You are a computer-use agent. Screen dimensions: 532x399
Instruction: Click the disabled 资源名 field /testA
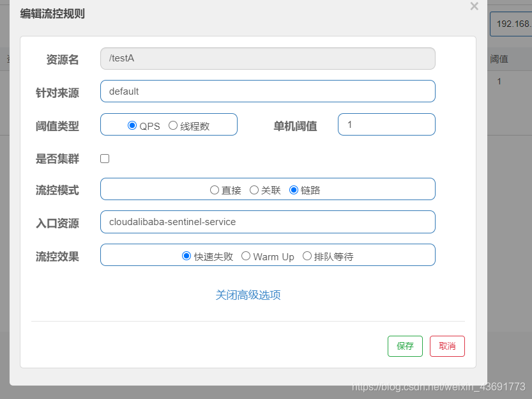pyautogui.click(x=268, y=58)
